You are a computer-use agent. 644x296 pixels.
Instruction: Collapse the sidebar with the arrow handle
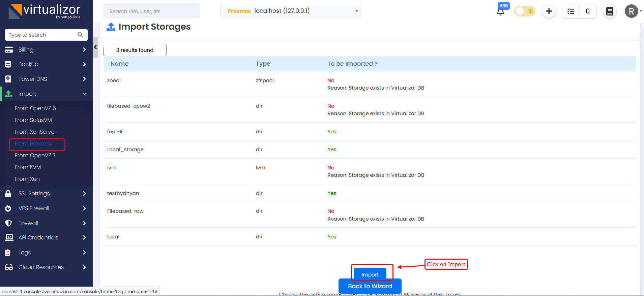pyautogui.click(x=95, y=47)
